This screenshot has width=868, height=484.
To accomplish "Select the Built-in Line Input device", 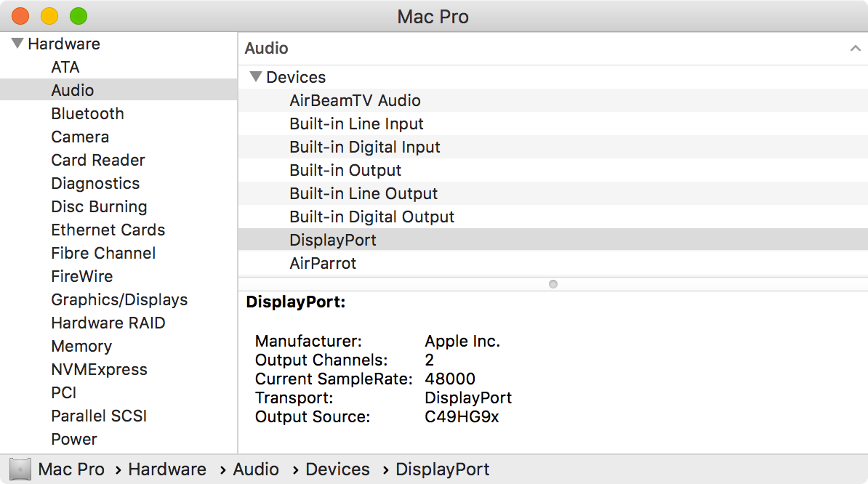I will (x=553, y=124).
